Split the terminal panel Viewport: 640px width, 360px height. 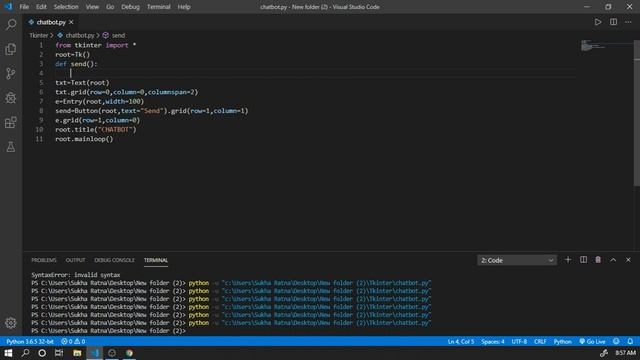pos(583,260)
